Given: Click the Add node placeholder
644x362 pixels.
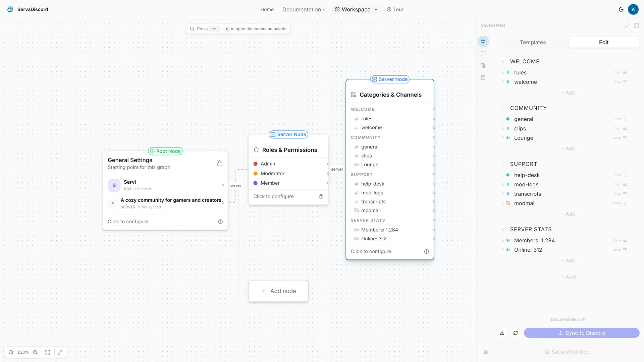Looking at the screenshot, I should click(x=278, y=291).
